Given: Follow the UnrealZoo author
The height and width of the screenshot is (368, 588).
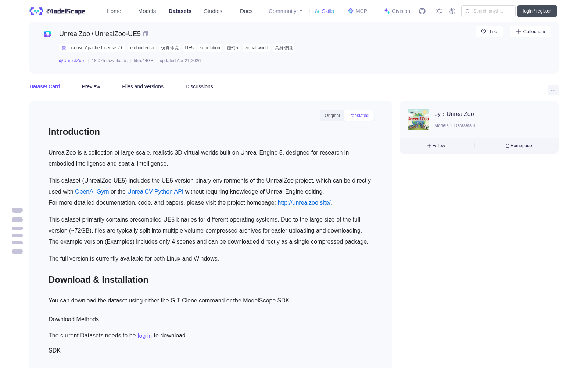Looking at the screenshot, I should click(436, 146).
